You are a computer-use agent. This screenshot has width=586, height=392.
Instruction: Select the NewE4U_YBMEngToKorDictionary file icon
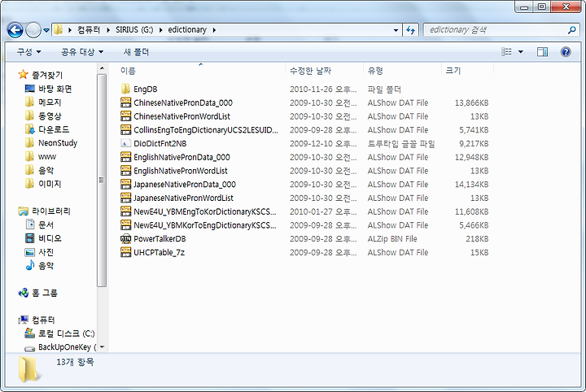click(x=125, y=211)
